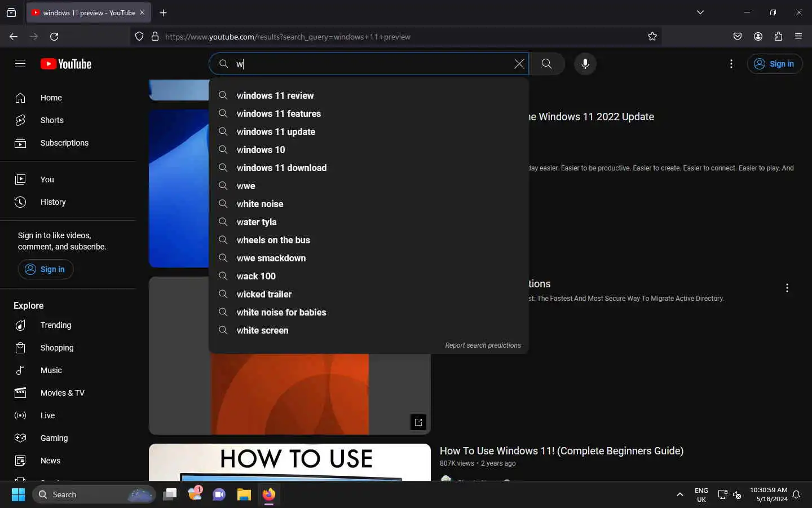Image resolution: width=812 pixels, height=508 pixels.
Task: Click into the YouTube search input field
Action: point(372,64)
